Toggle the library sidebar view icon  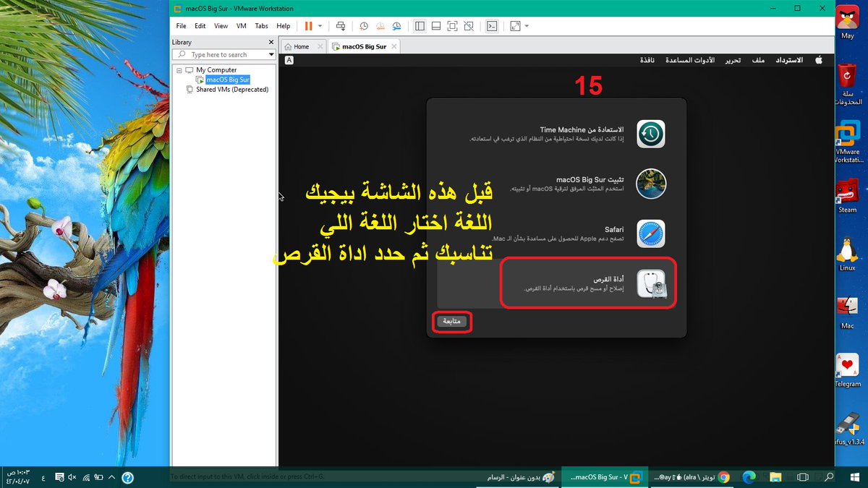(x=420, y=26)
